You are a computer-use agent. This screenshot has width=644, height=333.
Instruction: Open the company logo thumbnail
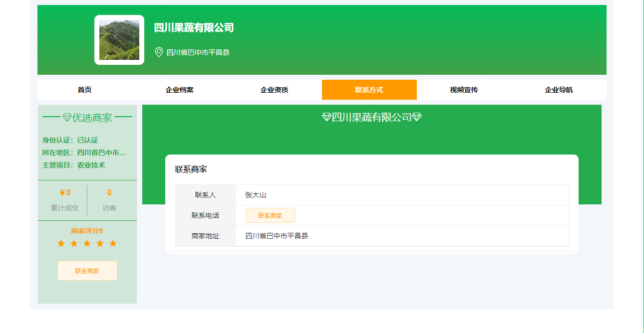[119, 40]
